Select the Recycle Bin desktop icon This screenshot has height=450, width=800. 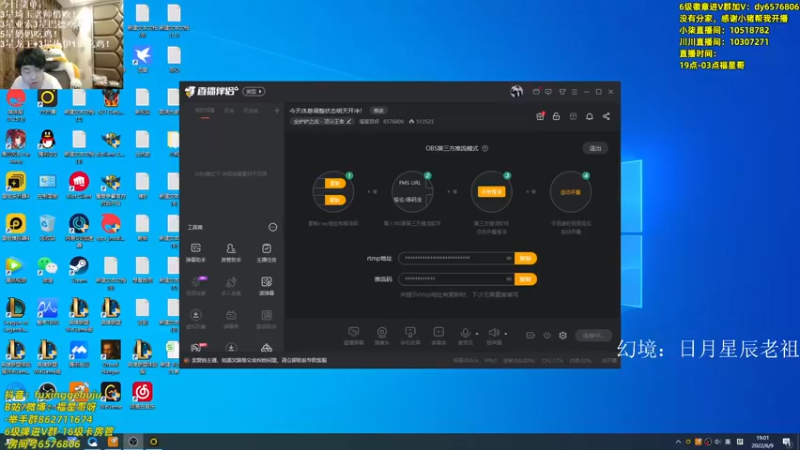click(x=47, y=227)
